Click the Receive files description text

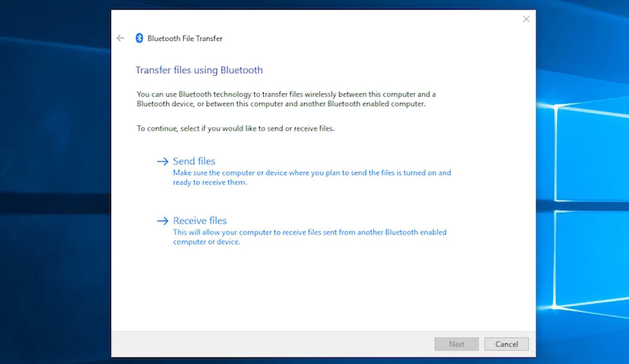[x=310, y=237]
